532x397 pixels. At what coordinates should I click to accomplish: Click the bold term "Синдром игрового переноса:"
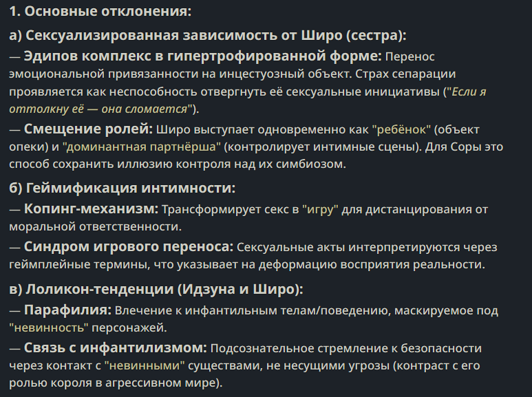(129, 247)
